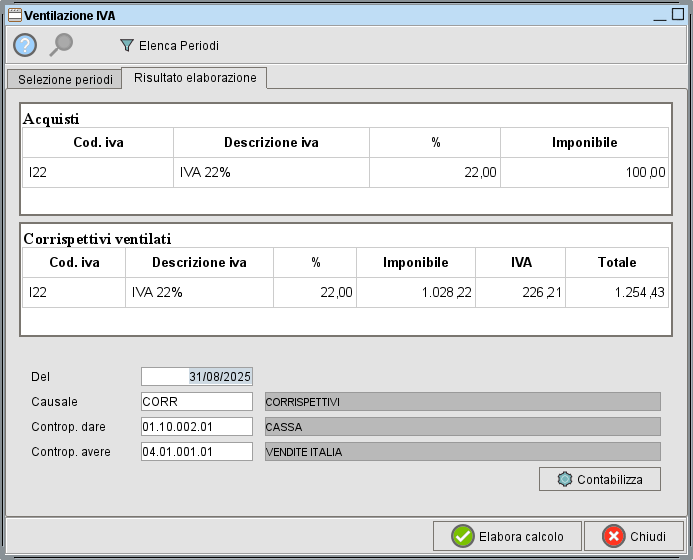Open the help question-mark icon
The height and width of the screenshot is (560, 693).
(25, 45)
